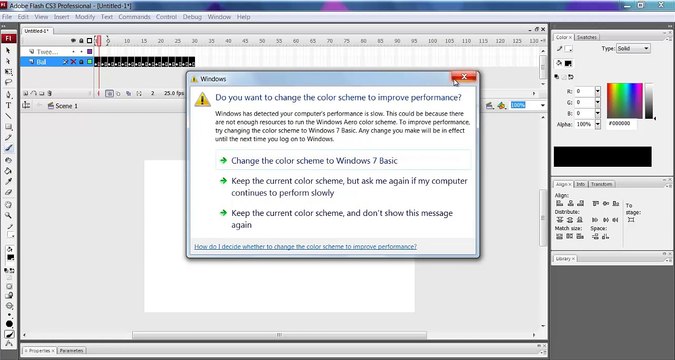The width and height of the screenshot is (675, 360).
Task: Select the Brush tool
Action: point(9,149)
